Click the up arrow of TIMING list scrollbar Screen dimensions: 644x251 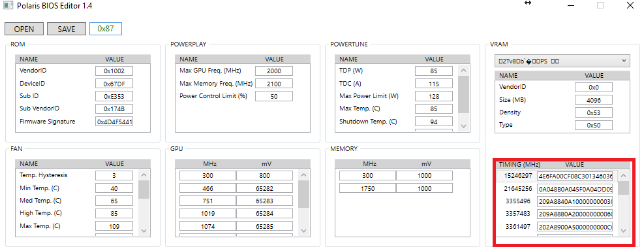click(623, 176)
